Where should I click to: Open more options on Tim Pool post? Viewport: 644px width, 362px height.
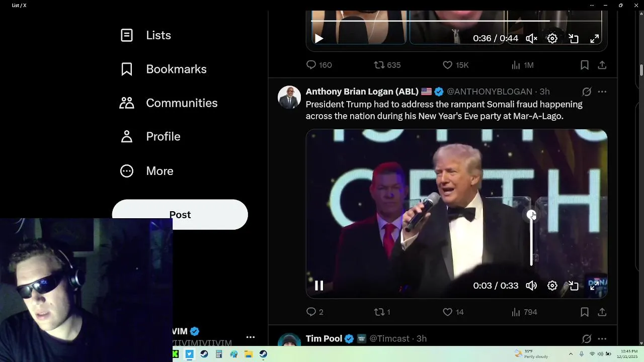(x=602, y=339)
